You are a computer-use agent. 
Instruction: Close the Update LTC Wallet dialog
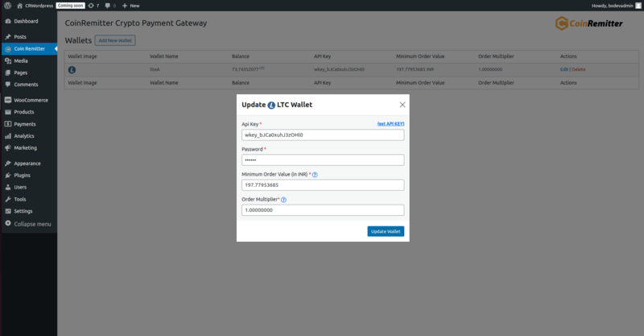[402, 105]
